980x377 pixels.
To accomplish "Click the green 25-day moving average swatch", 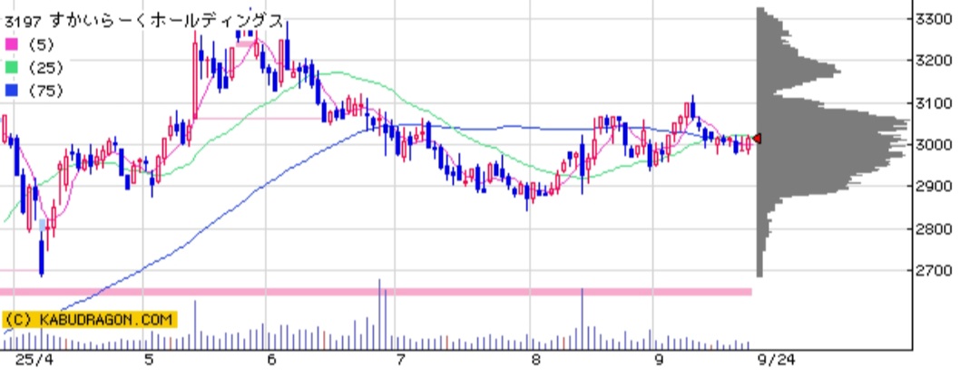I will [11, 68].
